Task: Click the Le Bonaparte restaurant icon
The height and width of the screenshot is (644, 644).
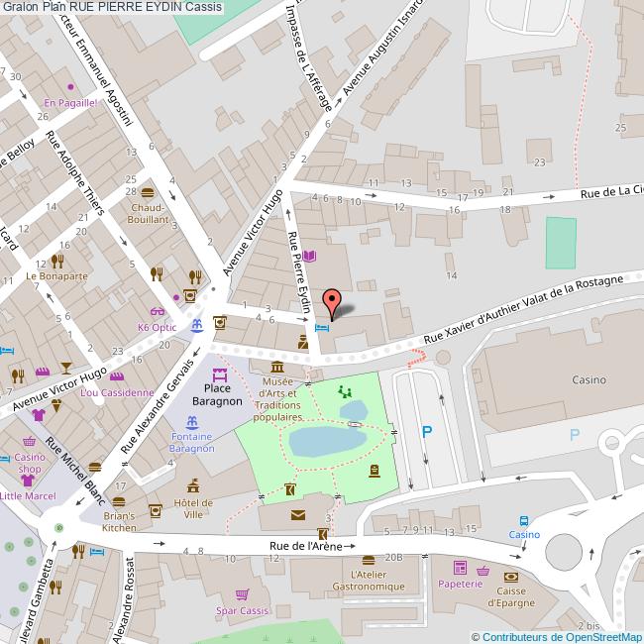Action: [58, 262]
